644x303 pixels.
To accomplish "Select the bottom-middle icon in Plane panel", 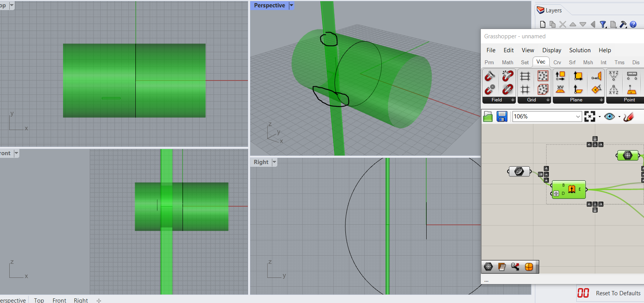I will (578, 90).
